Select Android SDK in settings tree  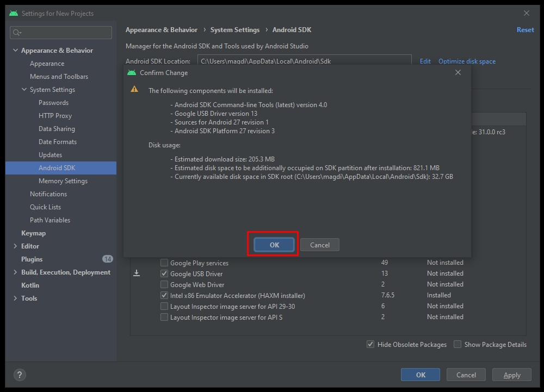point(61,168)
